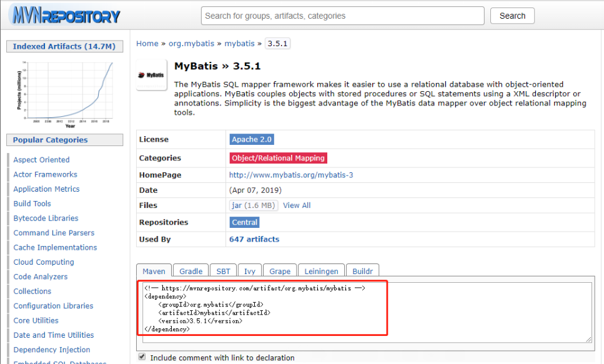Click the HomePage row label
This screenshot has height=364, width=604.
click(161, 175)
